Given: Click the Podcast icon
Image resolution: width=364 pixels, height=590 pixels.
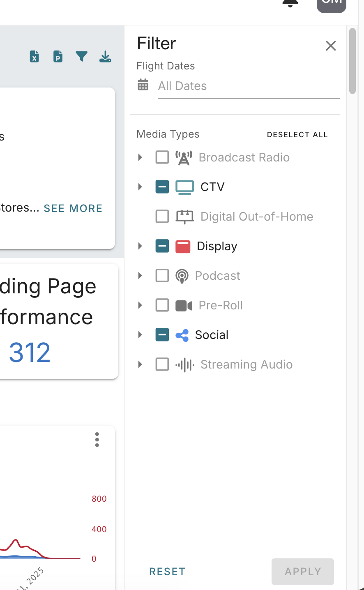Looking at the screenshot, I should point(182,276).
